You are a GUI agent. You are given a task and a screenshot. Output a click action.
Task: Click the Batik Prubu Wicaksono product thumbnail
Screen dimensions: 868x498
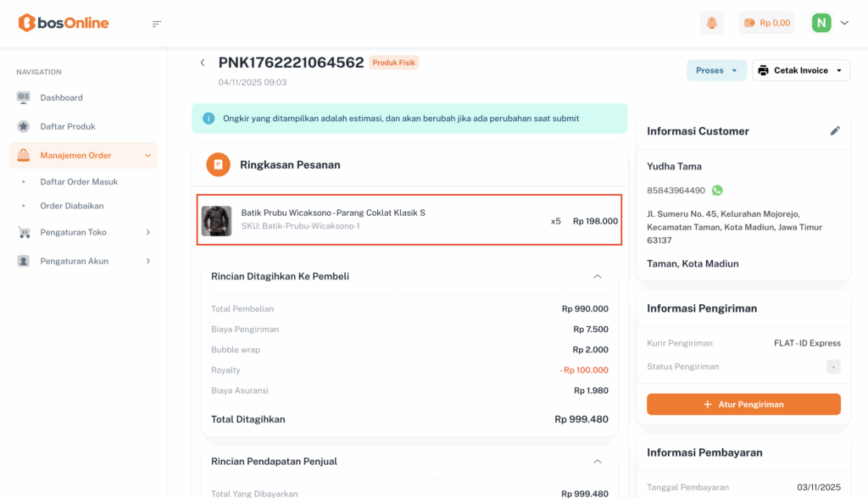coord(216,220)
